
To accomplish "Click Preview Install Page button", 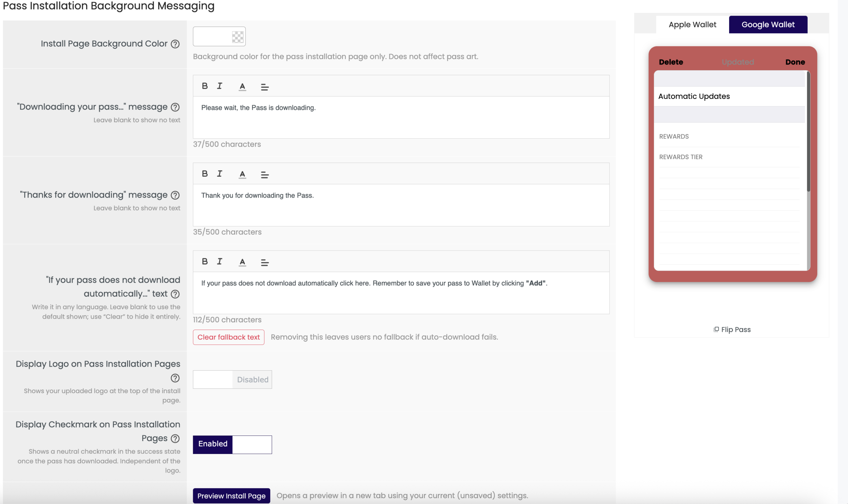I will click(231, 496).
